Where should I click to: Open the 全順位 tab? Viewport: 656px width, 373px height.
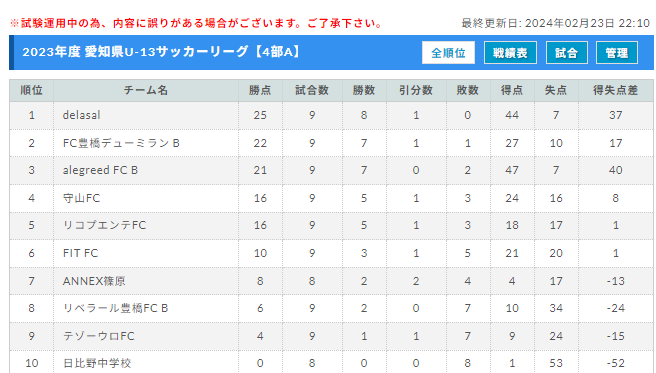448,53
